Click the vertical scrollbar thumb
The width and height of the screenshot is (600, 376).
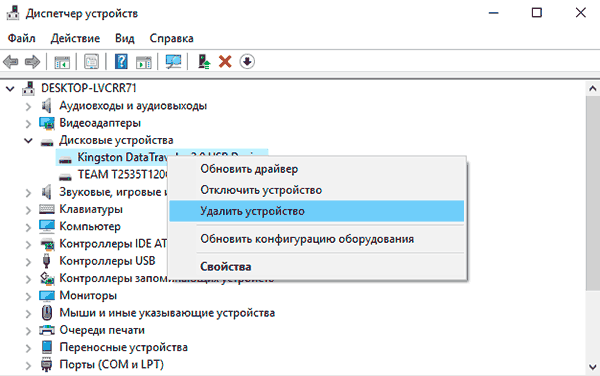(592, 193)
